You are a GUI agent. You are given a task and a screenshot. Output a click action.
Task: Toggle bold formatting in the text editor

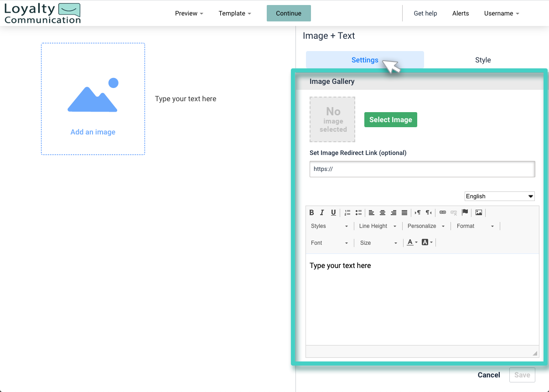311,212
